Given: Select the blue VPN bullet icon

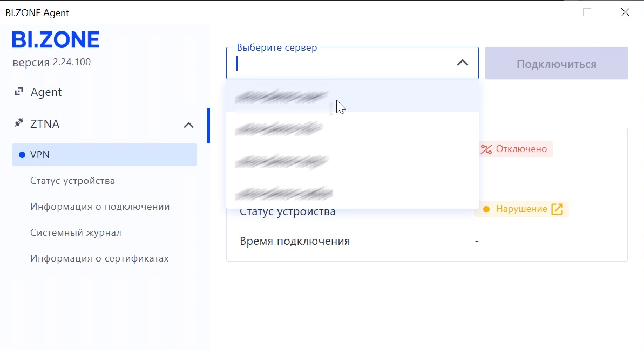Looking at the screenshot, I should [22, 155].
